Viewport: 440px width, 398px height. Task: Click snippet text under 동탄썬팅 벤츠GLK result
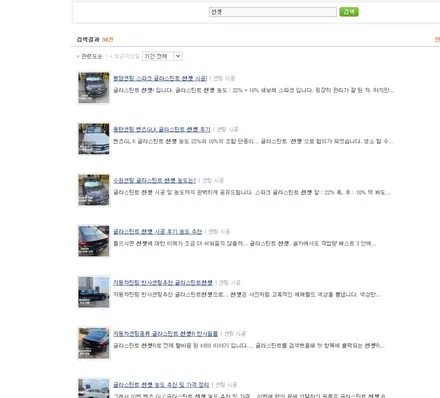pyautogui.click(x=253, y=141)
